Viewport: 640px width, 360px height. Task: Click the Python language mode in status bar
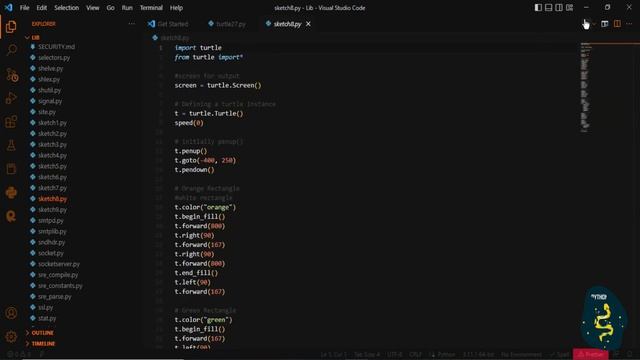[x=446, y=354]
